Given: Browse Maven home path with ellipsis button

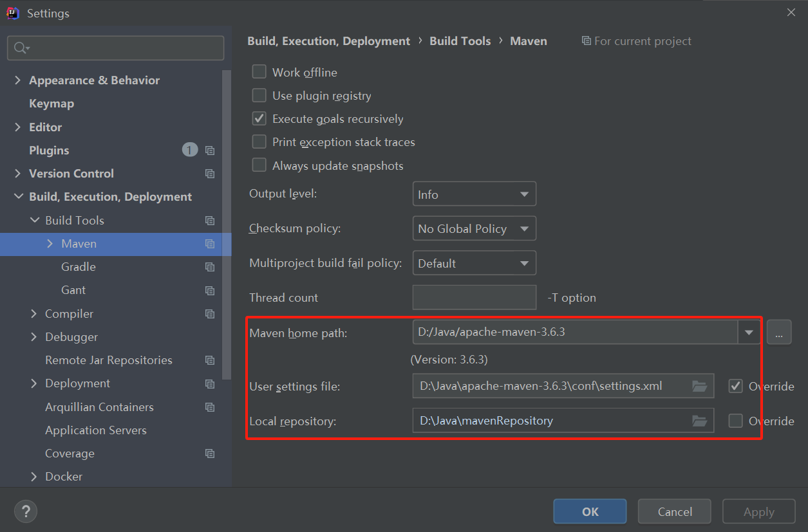Looking at the screenshot, I should coord(779,333).
